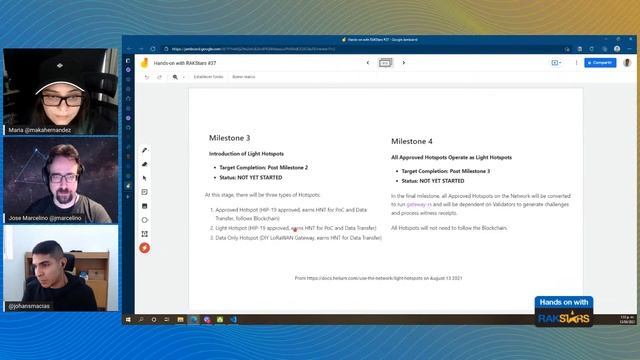
Task: Activate the red Laser pointer tool
Action: point(144,248)
